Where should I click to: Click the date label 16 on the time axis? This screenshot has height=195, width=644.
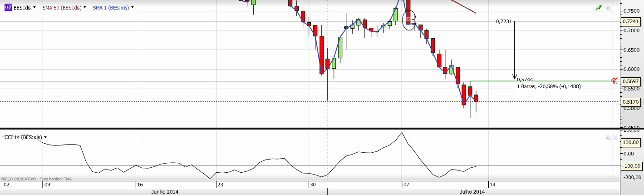pos(140,185)
